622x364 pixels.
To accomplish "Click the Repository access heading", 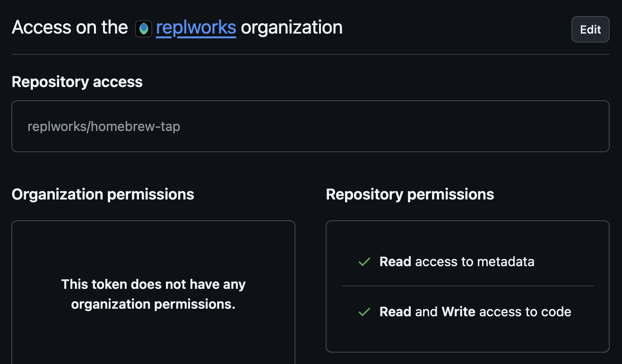I will (77, 82).
